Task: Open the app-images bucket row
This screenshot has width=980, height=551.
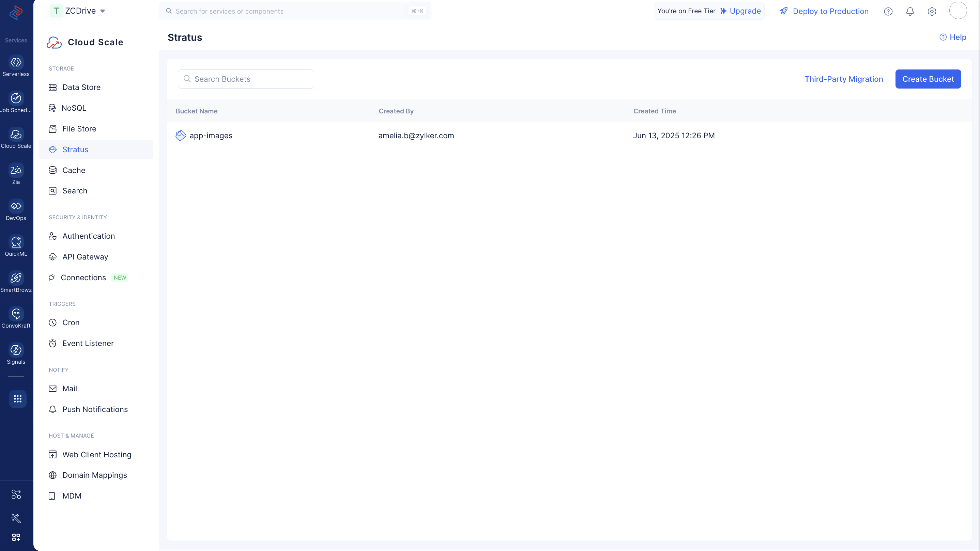Action: 569,136
